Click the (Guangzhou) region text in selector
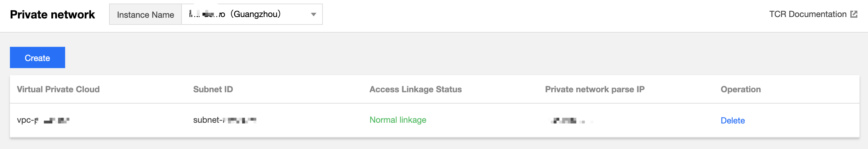This screenshot has height=149, width=868. tap(256, 14)
